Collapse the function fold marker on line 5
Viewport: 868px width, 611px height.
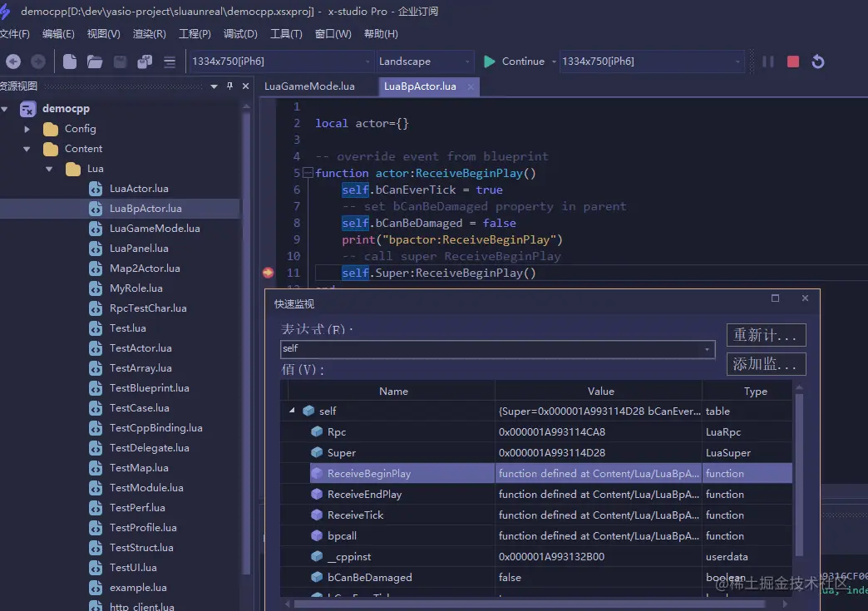308,173
